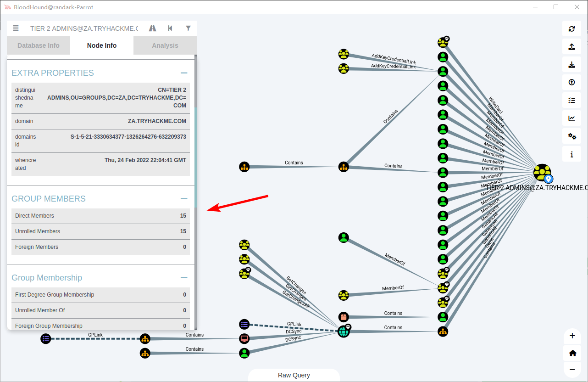Select the OU node joining two Contains edges
This screenshot has width=588, height=382.
[344, 167]
